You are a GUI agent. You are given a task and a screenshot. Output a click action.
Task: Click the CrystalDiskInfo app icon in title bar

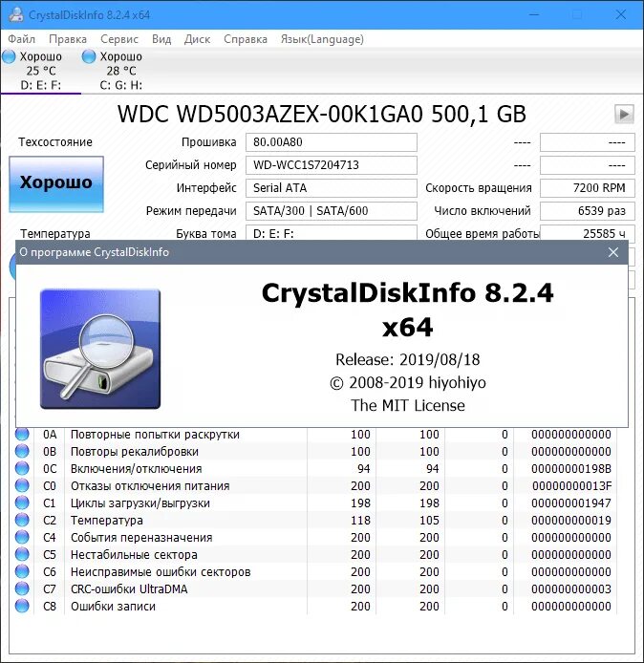click(16, 14)
